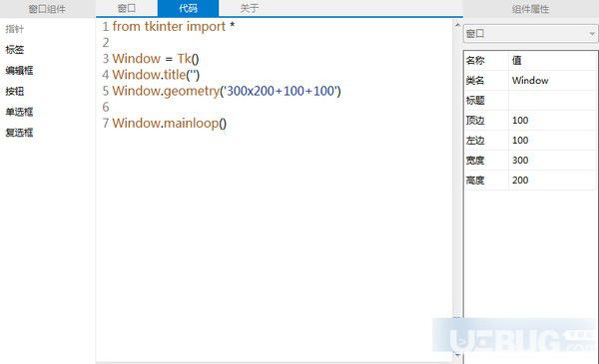The image size is (599, 364).
Task: Click code line 'Window = Tk()'
Action: [156, 59]
